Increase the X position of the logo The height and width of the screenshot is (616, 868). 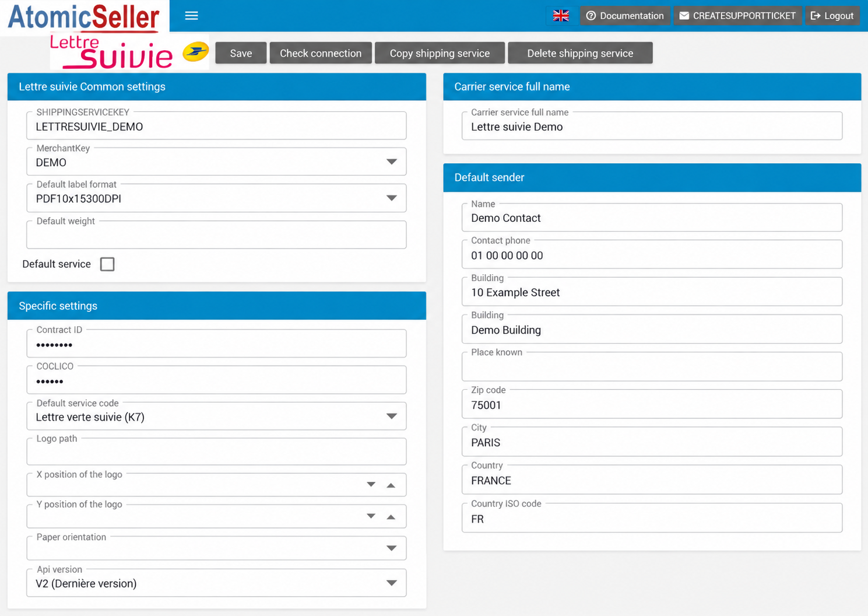[x=391, y=485]
